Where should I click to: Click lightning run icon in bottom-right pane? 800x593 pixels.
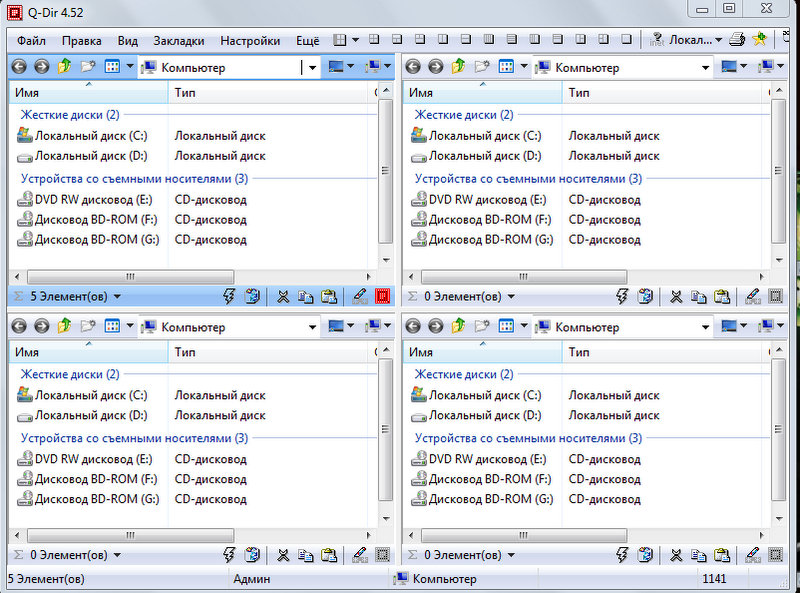pos(622,555)
